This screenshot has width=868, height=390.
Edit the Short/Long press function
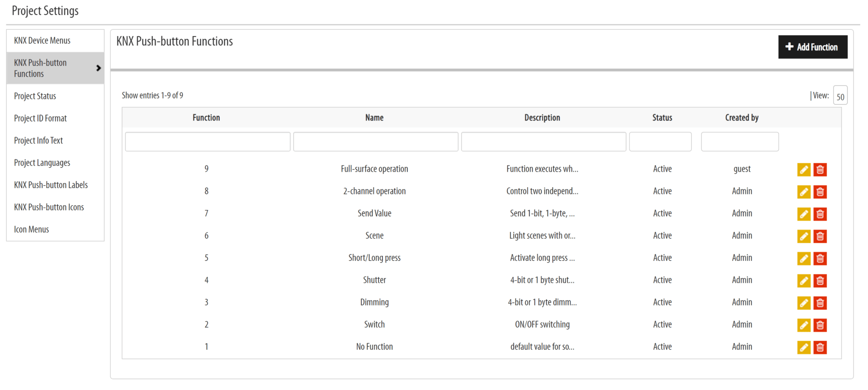point(804,258)
